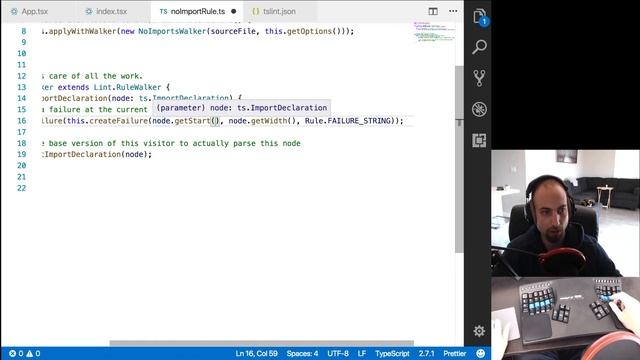Click line number 16 in the gutter
Viewport: 640px width, 360px height.
coord(22,121)
